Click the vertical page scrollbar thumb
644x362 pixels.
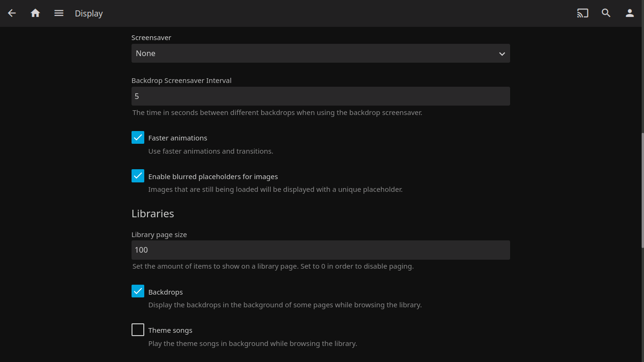(642, 189)
